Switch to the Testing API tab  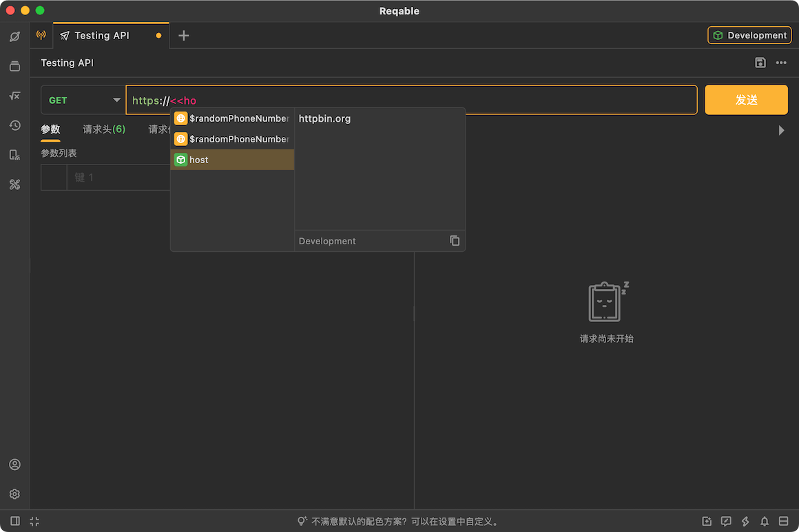(111, 36)
